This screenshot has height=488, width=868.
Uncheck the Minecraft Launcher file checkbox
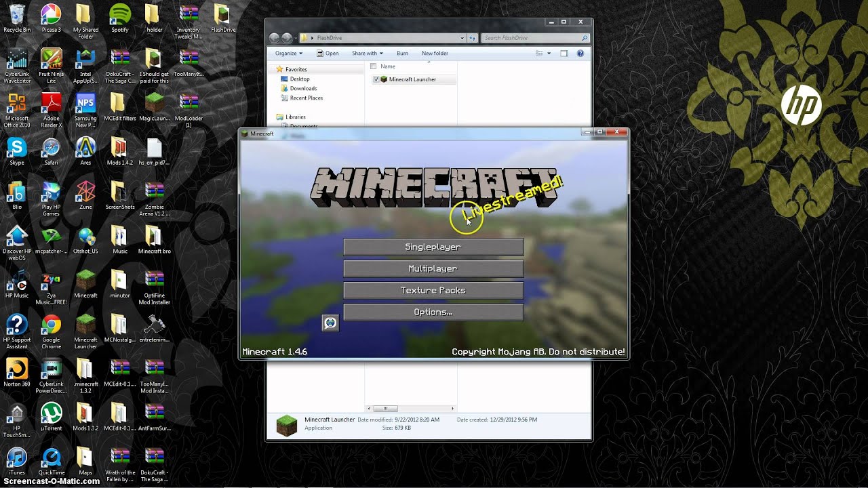coord(376,79)
